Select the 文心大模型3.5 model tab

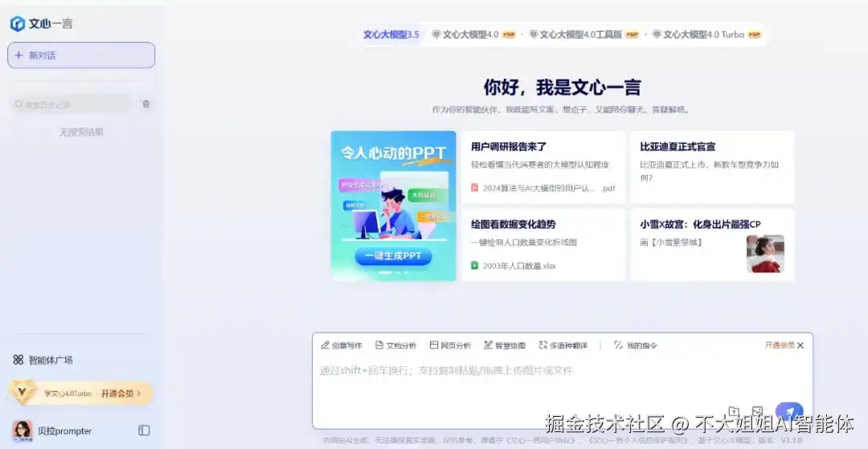click(391, 35)
